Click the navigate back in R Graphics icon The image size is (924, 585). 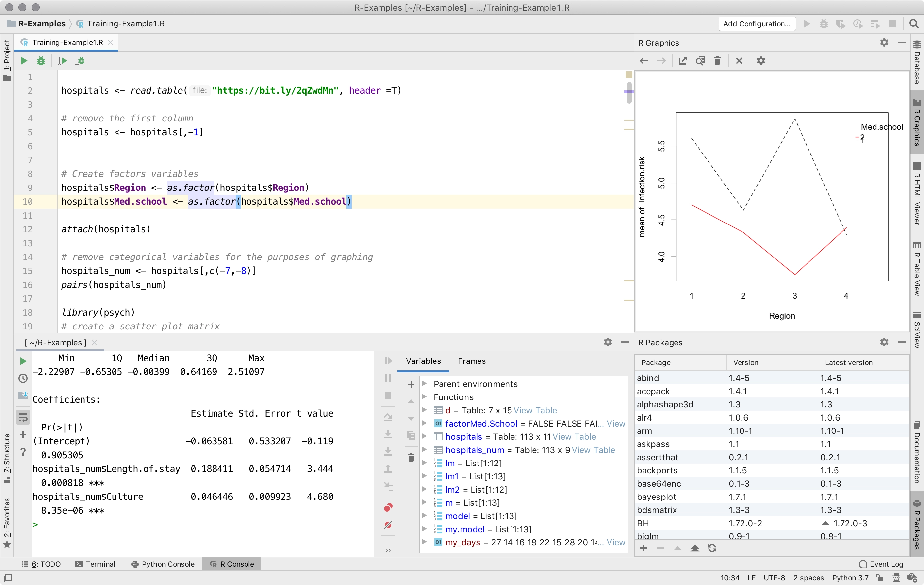click(x=644, y=61)
